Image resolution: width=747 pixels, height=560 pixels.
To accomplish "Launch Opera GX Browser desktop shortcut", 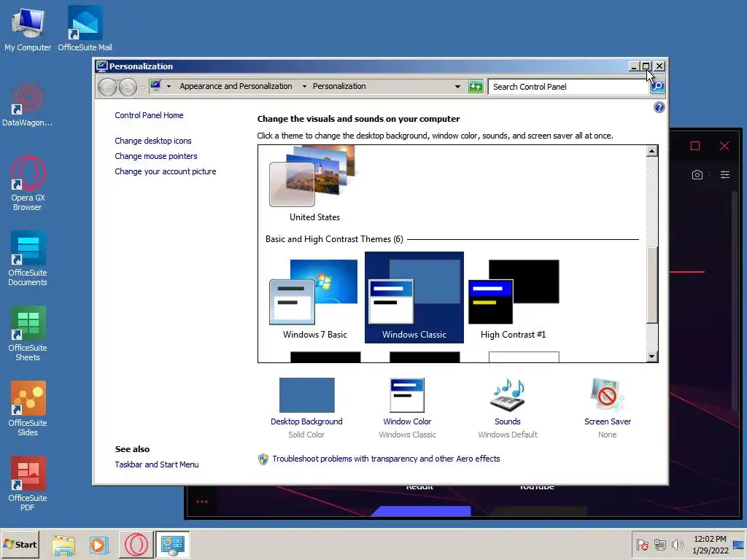I will (28, 183).
